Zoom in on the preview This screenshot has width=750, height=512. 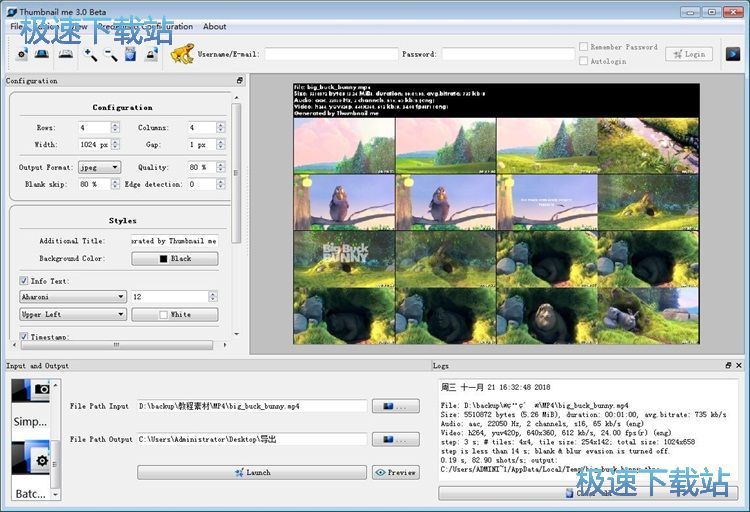tap(90, 54)
